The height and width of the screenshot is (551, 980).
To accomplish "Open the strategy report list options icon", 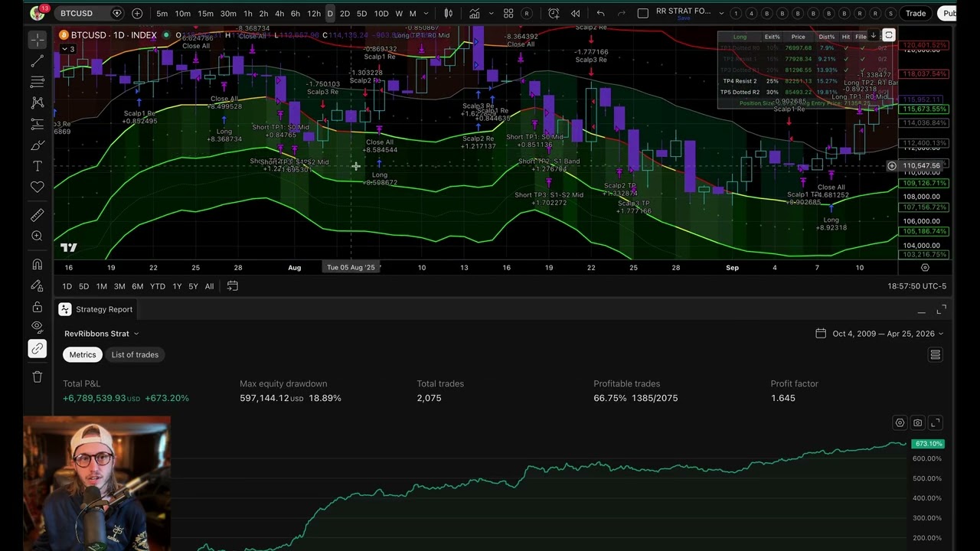I will [935, 355].
